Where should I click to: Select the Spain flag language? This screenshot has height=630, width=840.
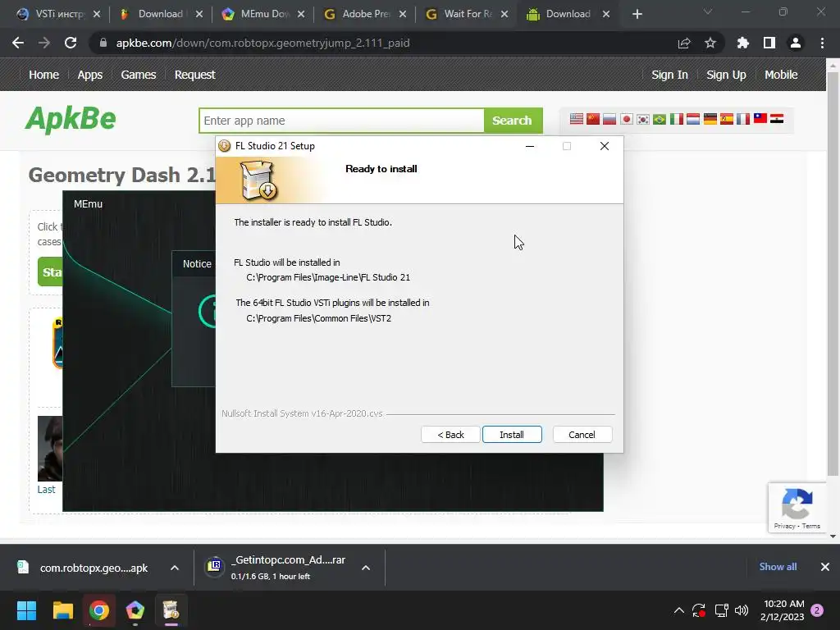pyautogui.click(x=727, y=119)
